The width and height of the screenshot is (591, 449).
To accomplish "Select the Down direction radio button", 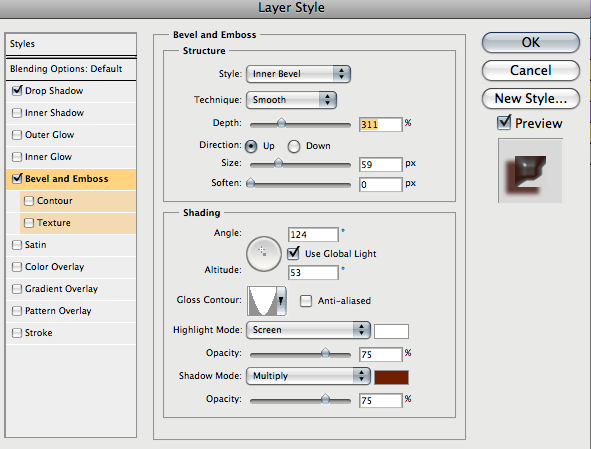I will (294, 146).
